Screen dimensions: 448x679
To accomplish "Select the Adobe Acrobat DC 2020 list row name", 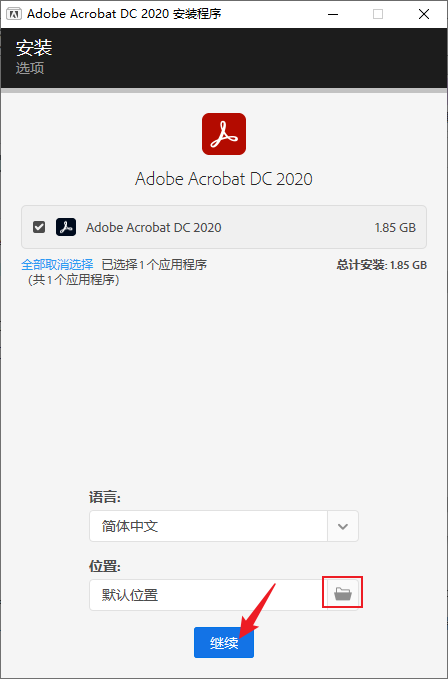I will (154, 227).
